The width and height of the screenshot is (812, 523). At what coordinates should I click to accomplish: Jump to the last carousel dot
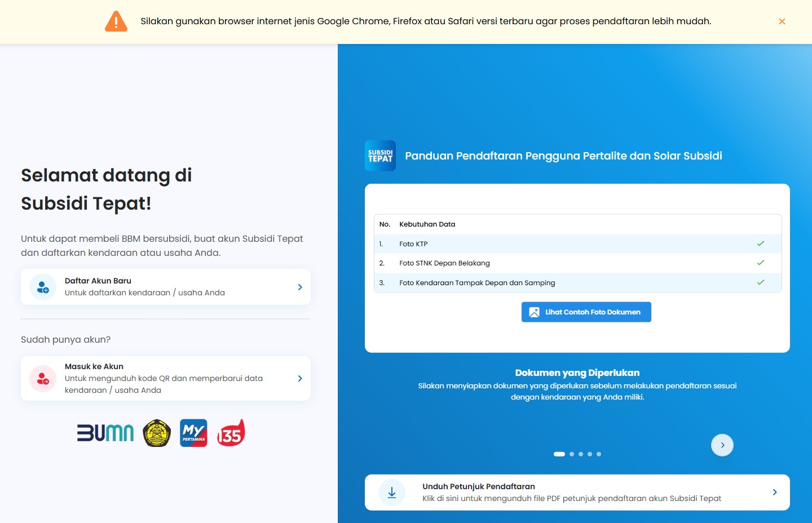point(599,454)
